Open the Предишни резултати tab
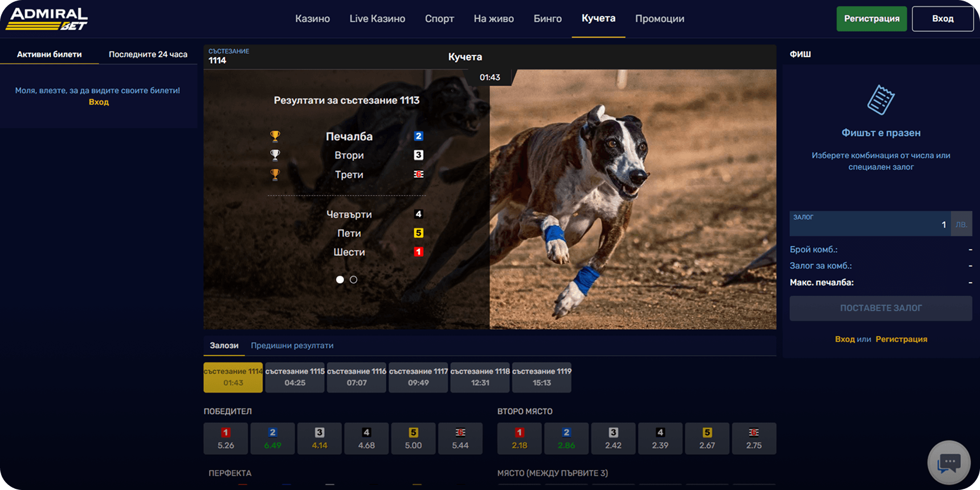The image size is (980, 490). (x=292, y=346)
